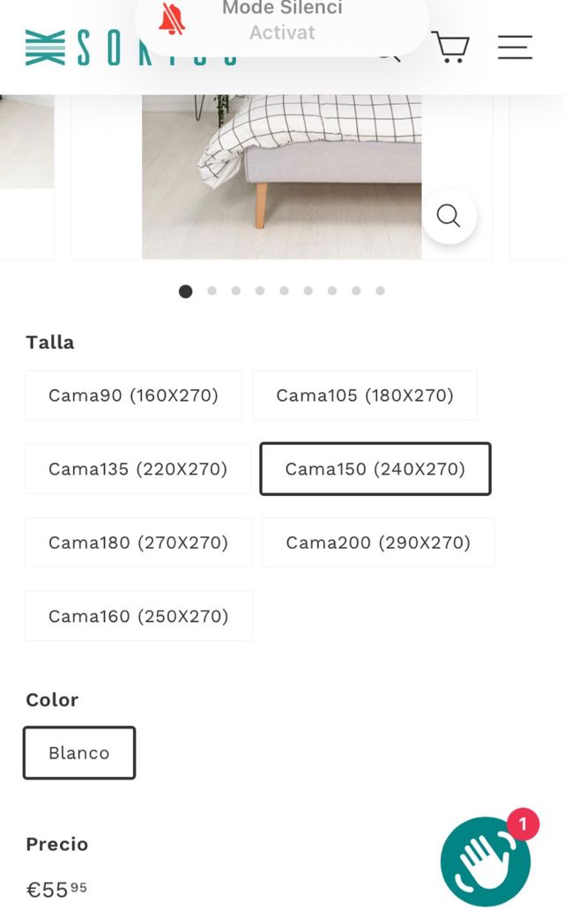Open the shopping cart
564x924 pixels.
pos(449,47)
